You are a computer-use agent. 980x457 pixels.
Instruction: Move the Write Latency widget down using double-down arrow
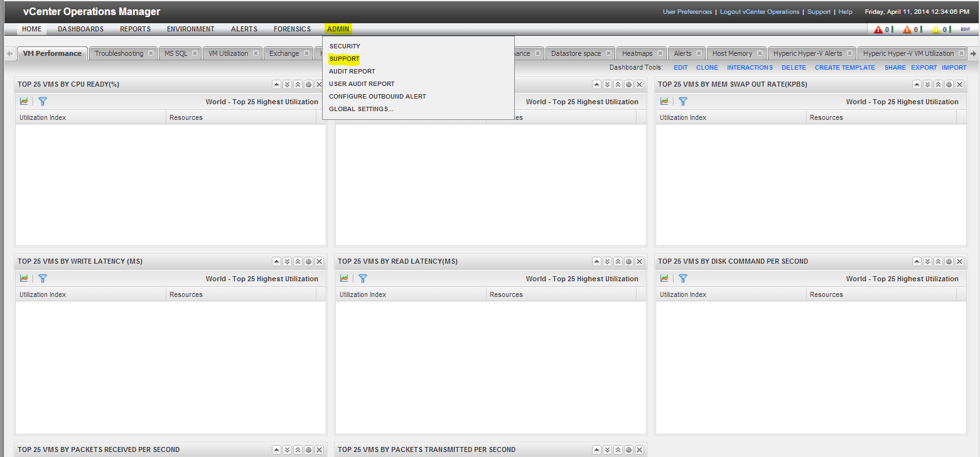[288, 261]
